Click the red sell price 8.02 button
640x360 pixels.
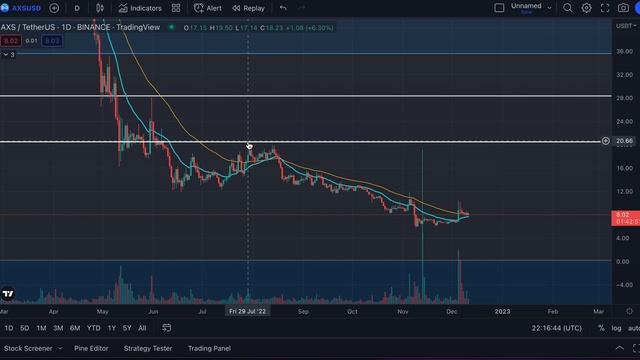[x=11, y=41]
